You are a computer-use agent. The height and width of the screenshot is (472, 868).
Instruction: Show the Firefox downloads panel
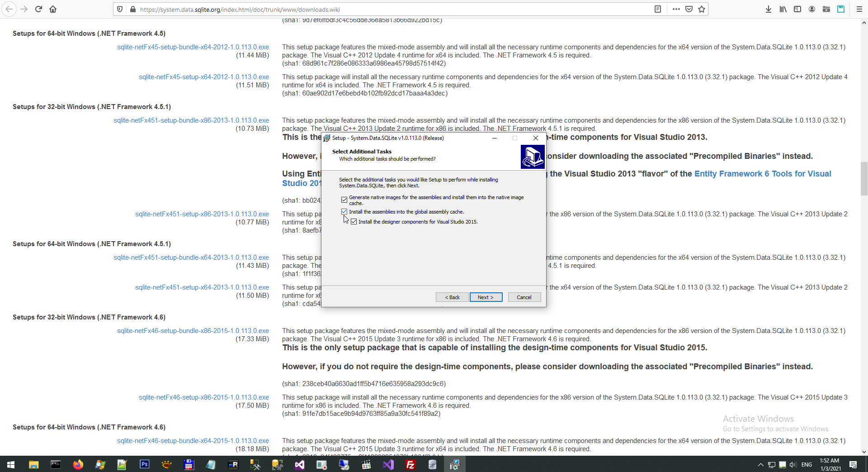click(769, 9)
